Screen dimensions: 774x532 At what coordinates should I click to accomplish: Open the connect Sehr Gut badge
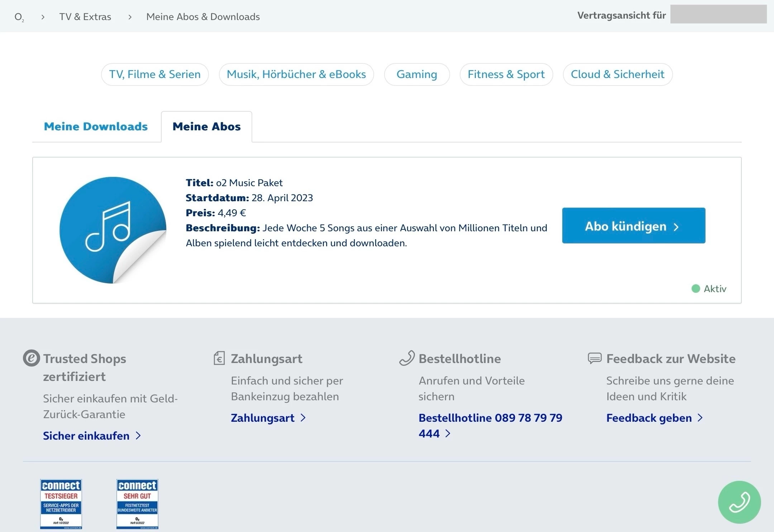[x=137, y=504]
